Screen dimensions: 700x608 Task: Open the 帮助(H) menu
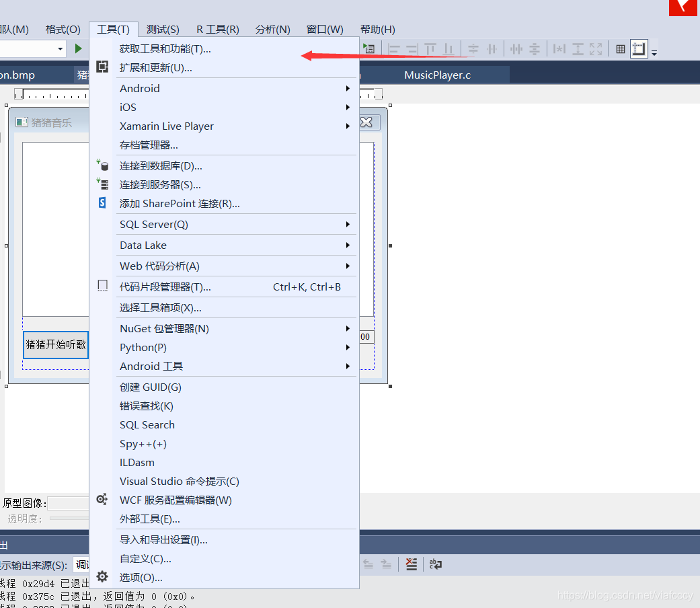[x=378, y=30]
